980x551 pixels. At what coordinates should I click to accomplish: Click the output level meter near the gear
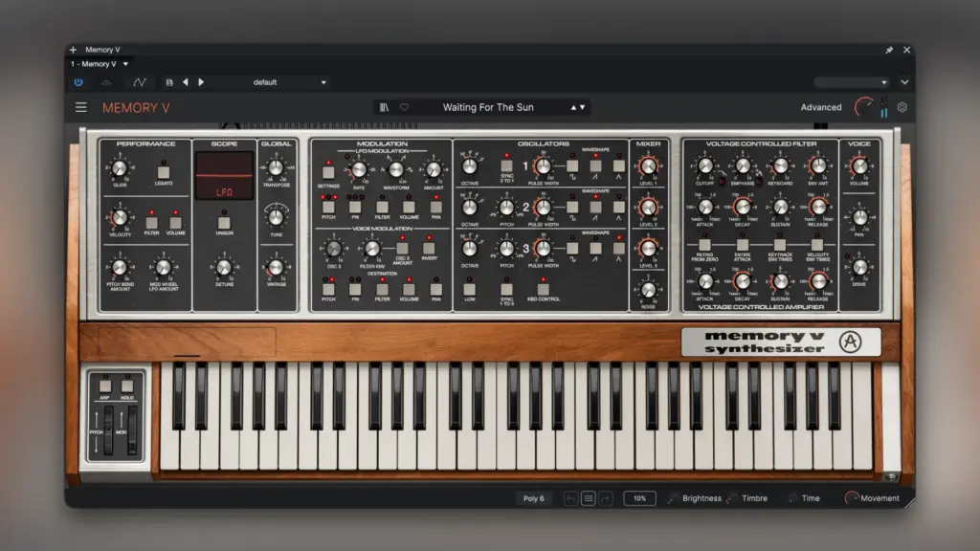883,107
